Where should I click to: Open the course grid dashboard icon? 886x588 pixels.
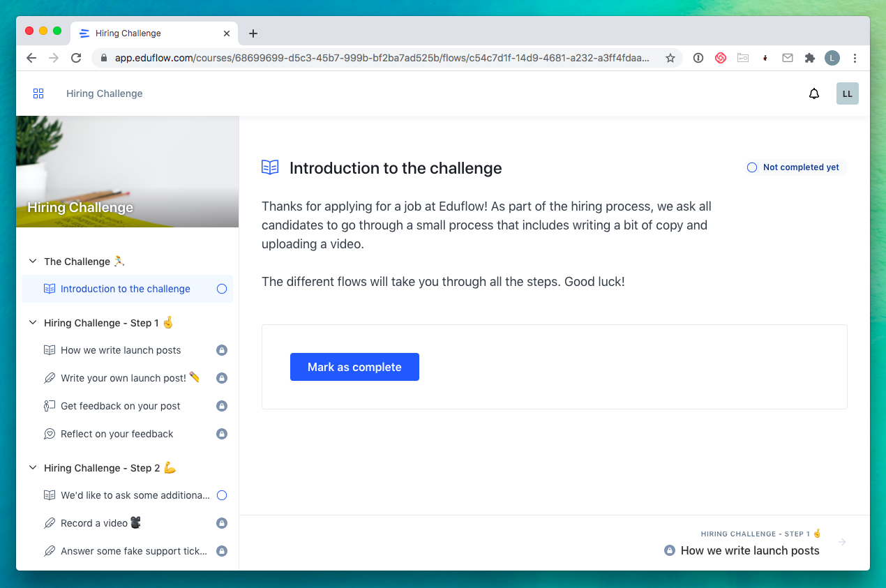tap(38, 93)
